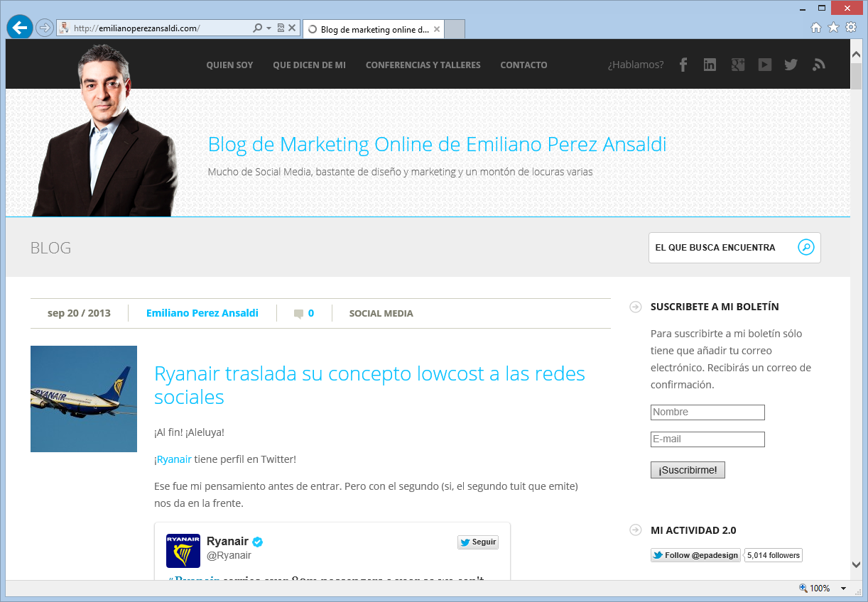Open the Google Plus icon in the header

point(738,65)
